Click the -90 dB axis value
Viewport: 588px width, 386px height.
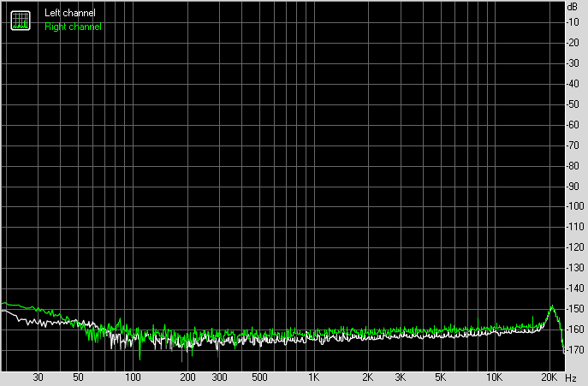pos(573,186)
